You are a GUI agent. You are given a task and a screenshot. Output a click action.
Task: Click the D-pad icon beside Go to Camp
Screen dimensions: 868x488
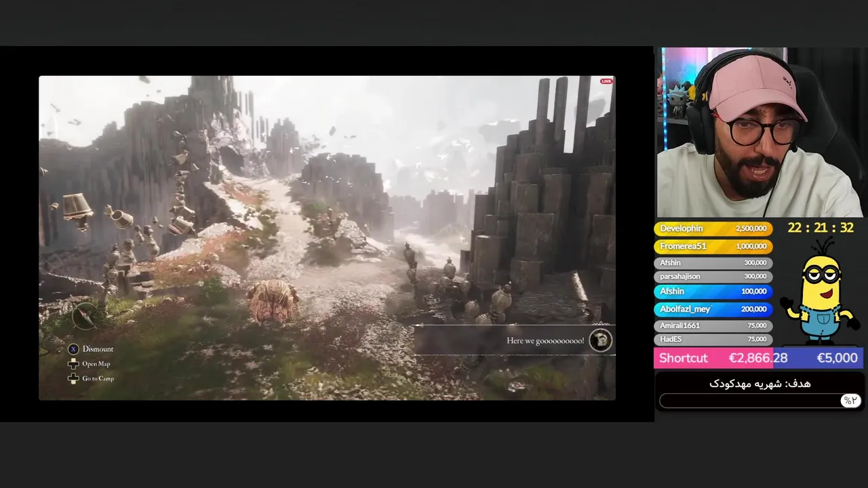point(73,378)
